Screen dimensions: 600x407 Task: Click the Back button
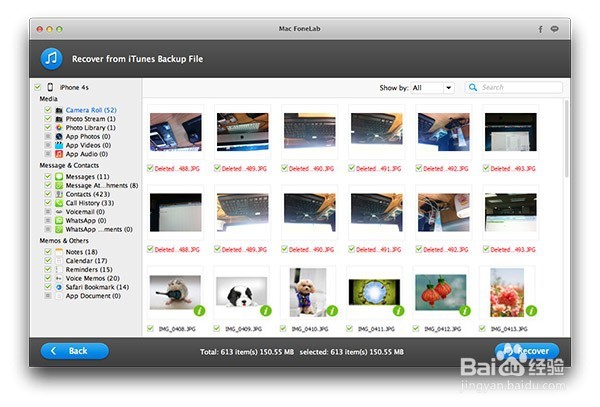point(75,351)
